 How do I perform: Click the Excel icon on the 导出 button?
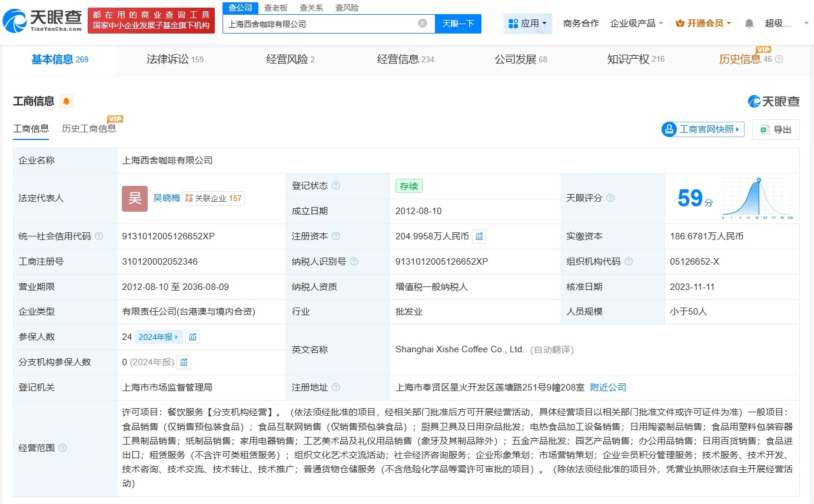[x=765, y=129]
